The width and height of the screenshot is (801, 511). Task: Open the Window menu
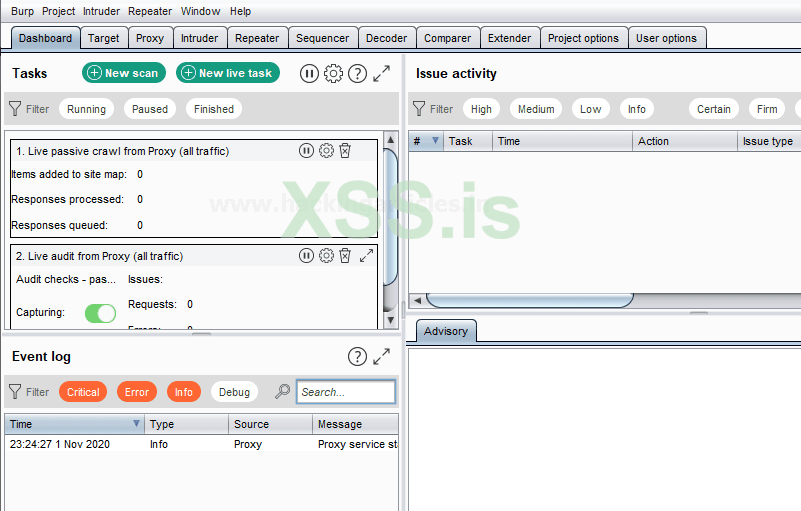(x=200, y=11)
